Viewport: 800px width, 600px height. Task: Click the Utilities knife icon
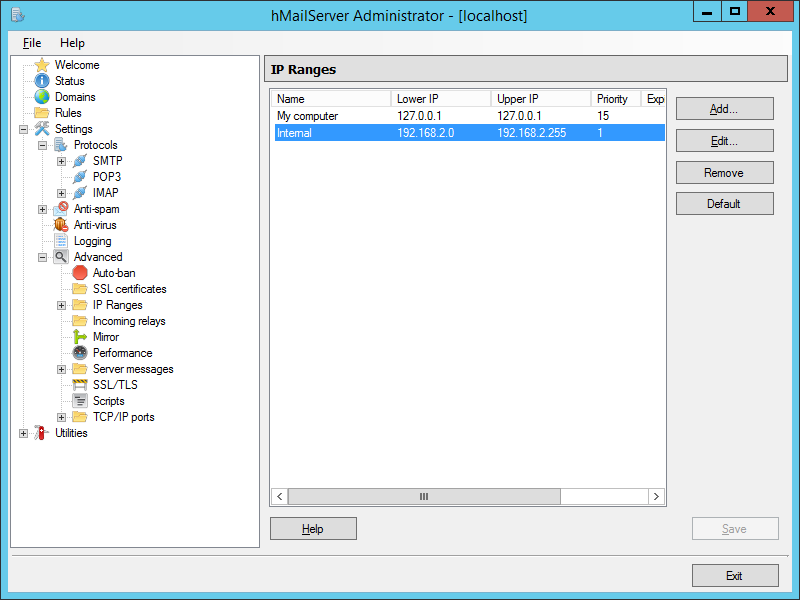[x=42, y=433]
